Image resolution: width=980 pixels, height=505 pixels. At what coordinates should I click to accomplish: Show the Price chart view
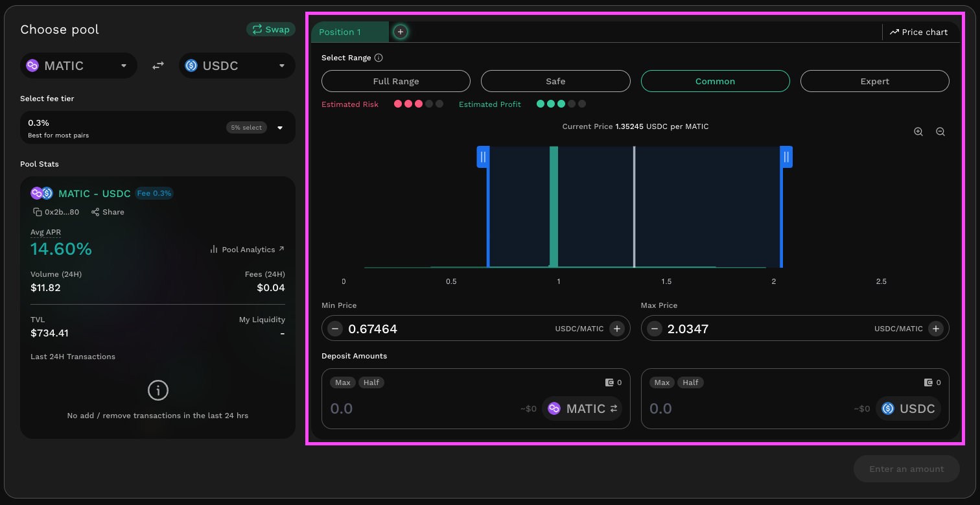pyautogui.click(x=918, y=32)
